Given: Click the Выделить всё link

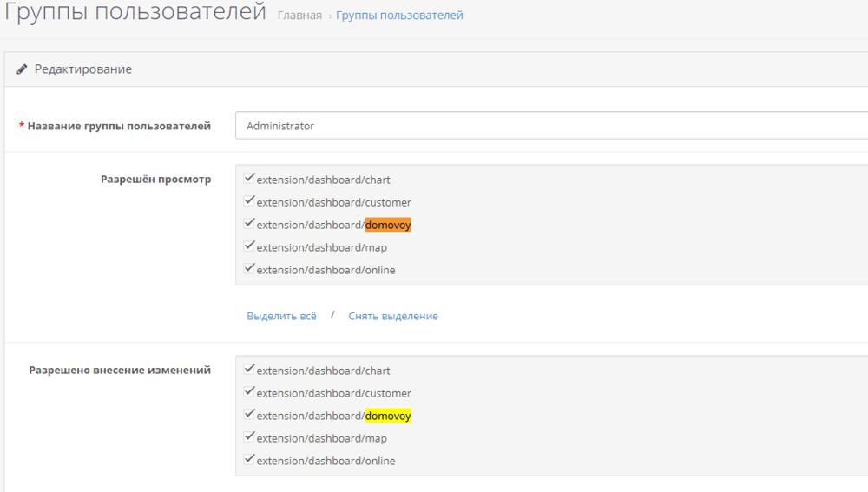Looking at the screenshot, I should (x=281, y=317).
